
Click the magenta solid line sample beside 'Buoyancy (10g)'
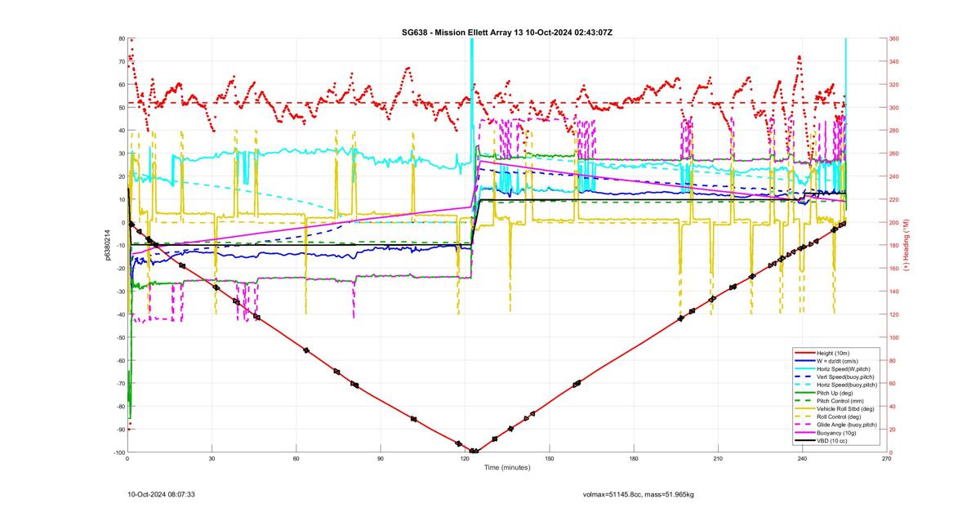pos(804,432)
